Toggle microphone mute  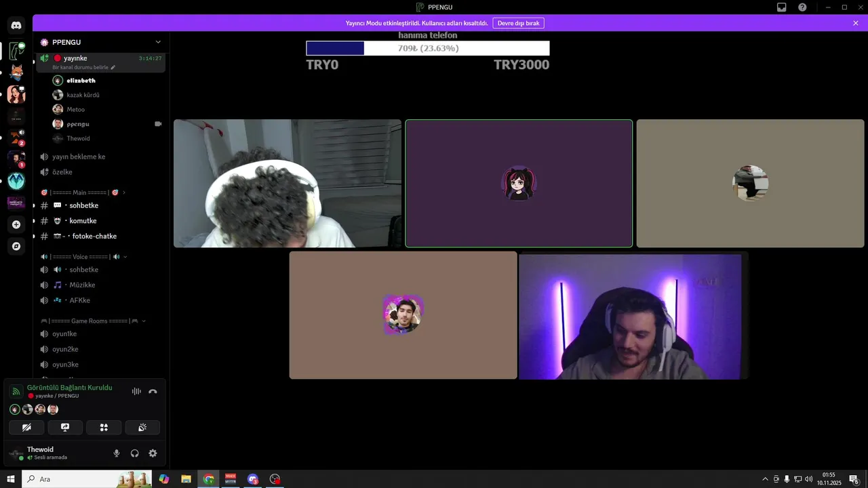[117, 453]
